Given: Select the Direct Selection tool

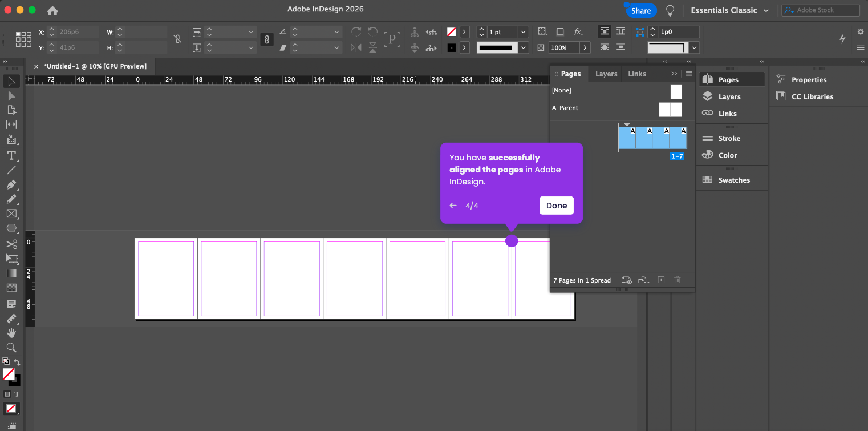Looking at the screenshot, I should [11, 95].
